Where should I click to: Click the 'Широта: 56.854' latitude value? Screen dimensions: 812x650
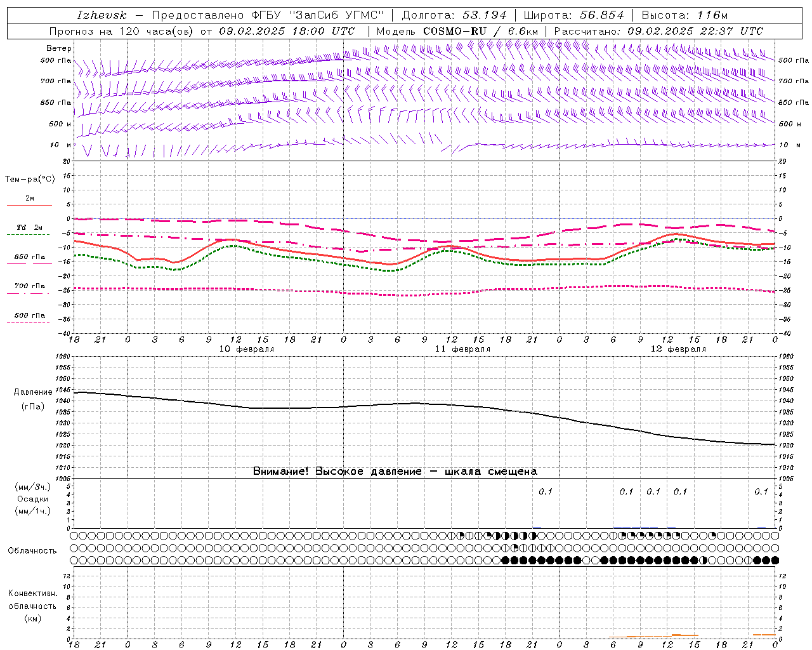573,15
